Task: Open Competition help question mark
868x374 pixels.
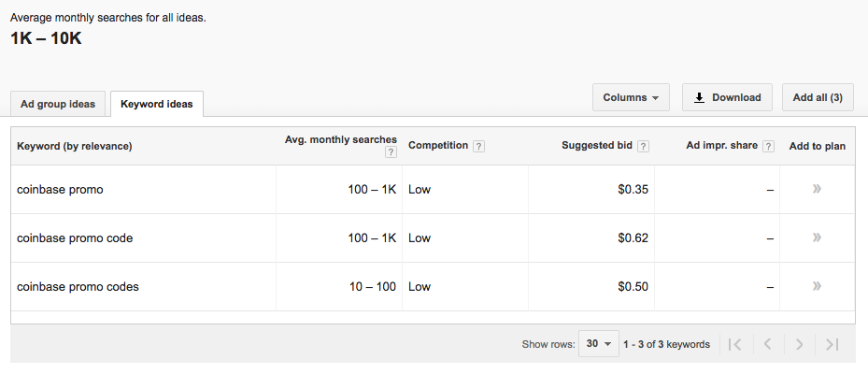Action: tap(478, 146)
